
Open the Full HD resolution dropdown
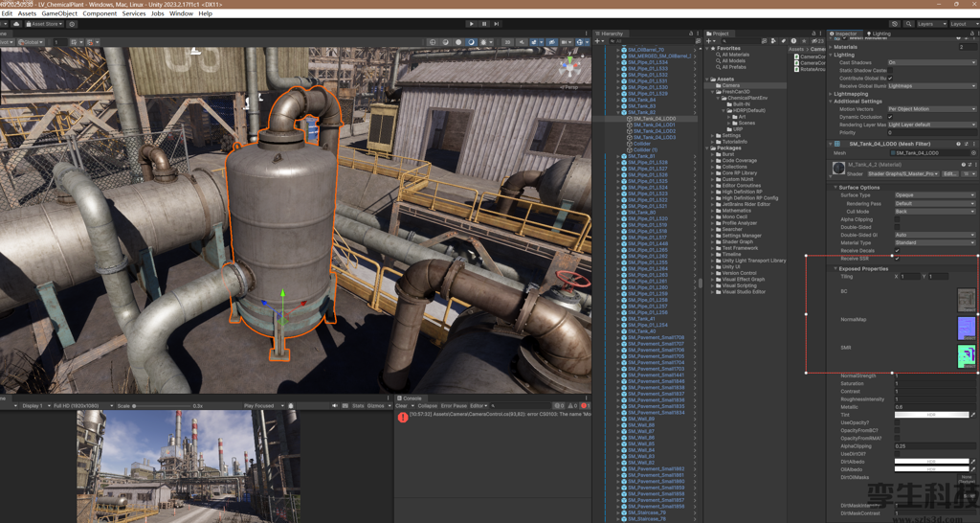tap(82, 405)
